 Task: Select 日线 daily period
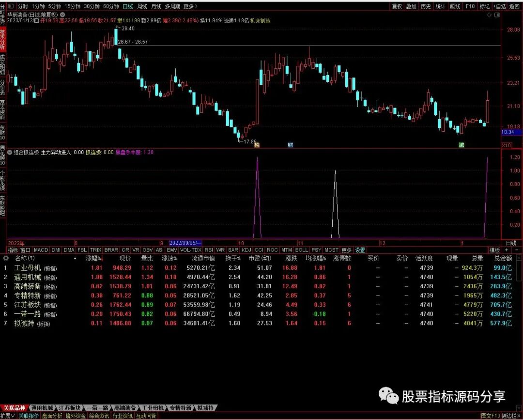tap(128, 6)
